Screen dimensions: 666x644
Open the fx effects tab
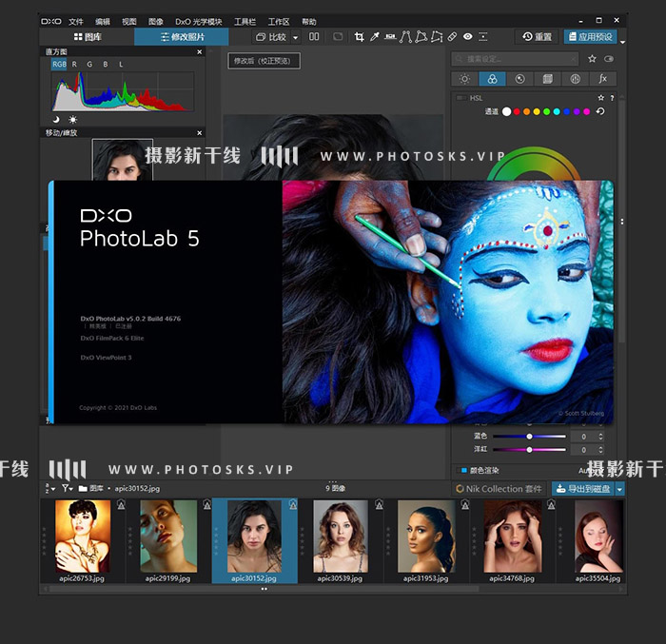(x=602, y=79)
